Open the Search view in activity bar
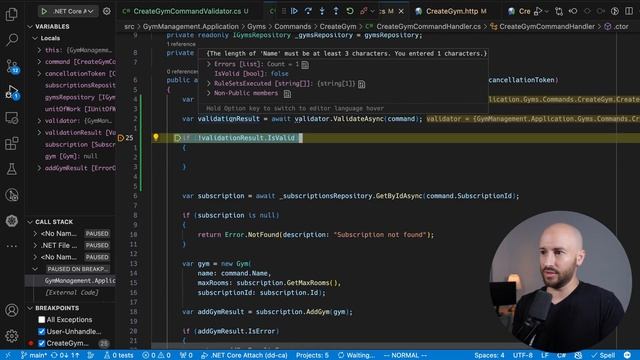The image size is (640, 360). pos(11,40)
